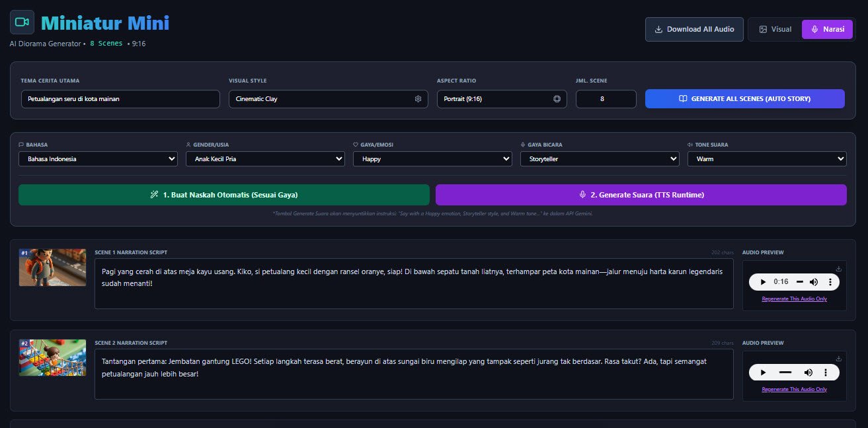
Task: Click the "202 chars" counter
Action: (x=723, y=252)
